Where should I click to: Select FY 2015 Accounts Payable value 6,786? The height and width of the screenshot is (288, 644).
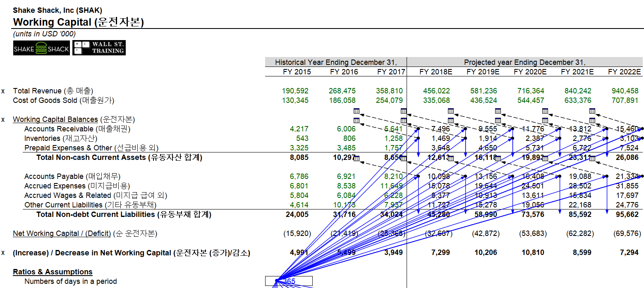click(299, 176)
